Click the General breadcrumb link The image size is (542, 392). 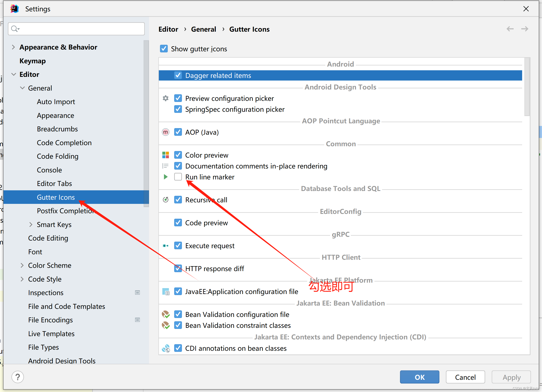pos(203,29)
